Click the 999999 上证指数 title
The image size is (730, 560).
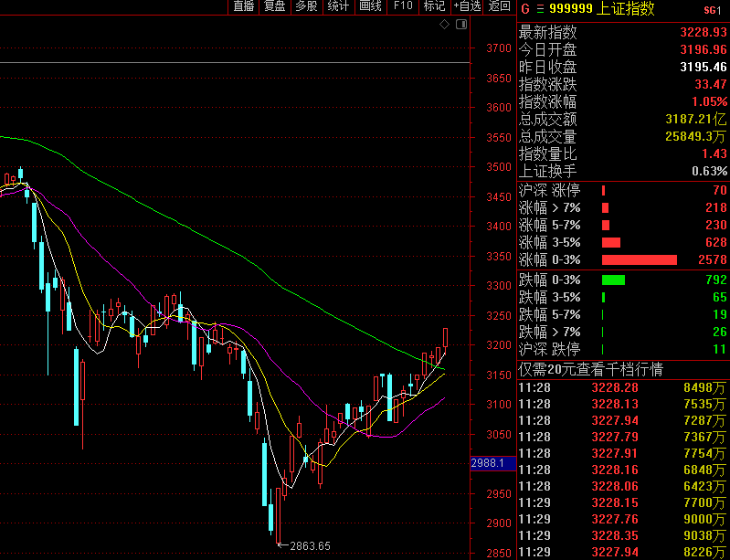[602, 9]
